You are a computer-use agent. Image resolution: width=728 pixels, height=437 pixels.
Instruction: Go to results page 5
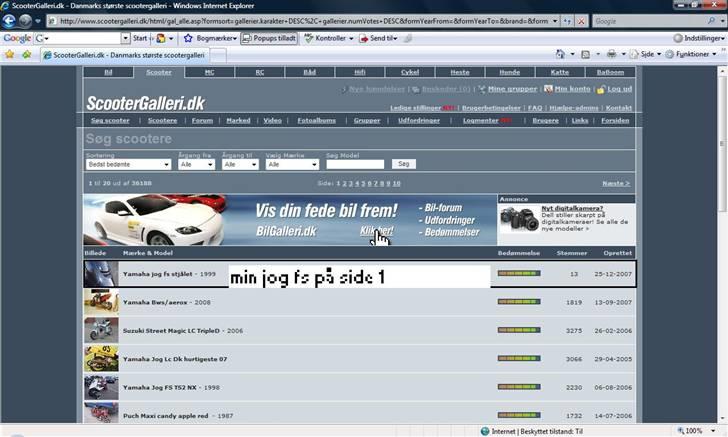[363, 183]
